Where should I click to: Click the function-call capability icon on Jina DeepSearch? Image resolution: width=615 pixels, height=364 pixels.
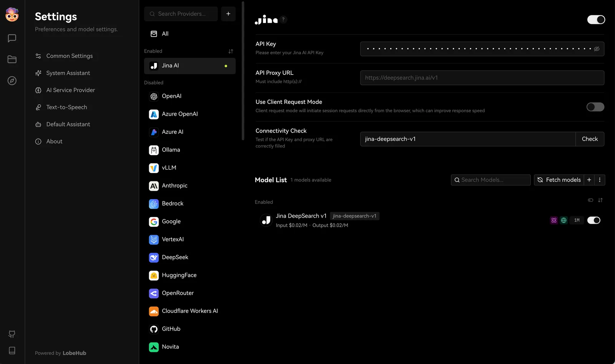tap(553, 220)
